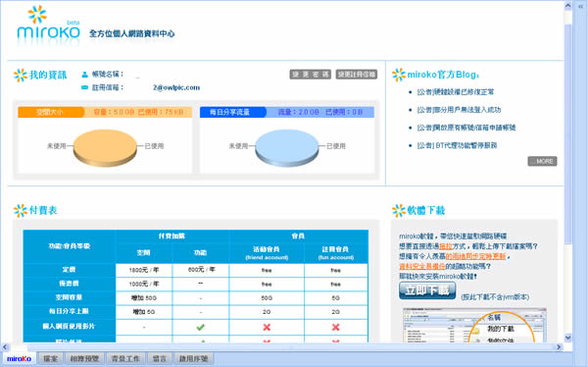Click the blue daily share pie chart

click(x=287, y=147)
